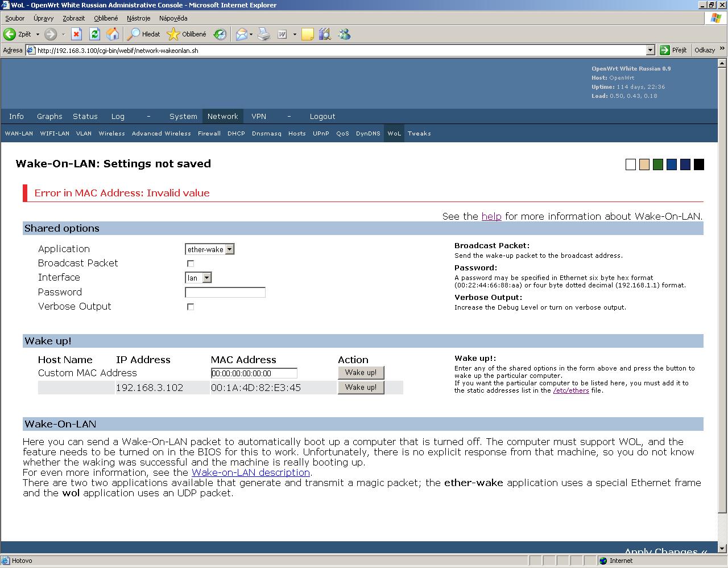Select the white color theme swatch
Viewport: 728px width, 568px height.
pos(631,164)
